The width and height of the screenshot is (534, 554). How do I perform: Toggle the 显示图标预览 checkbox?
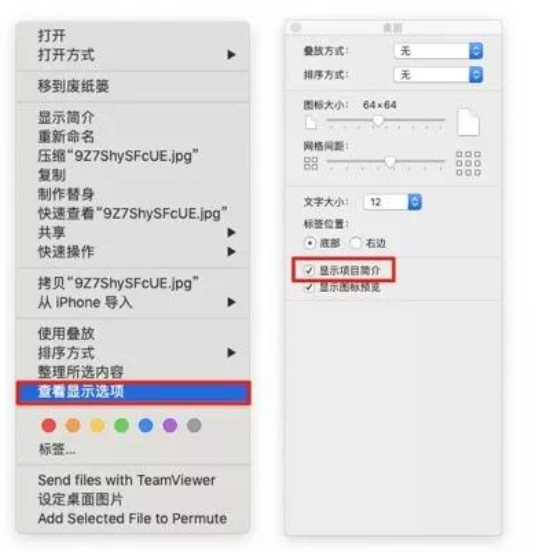[x=309, y=287]
